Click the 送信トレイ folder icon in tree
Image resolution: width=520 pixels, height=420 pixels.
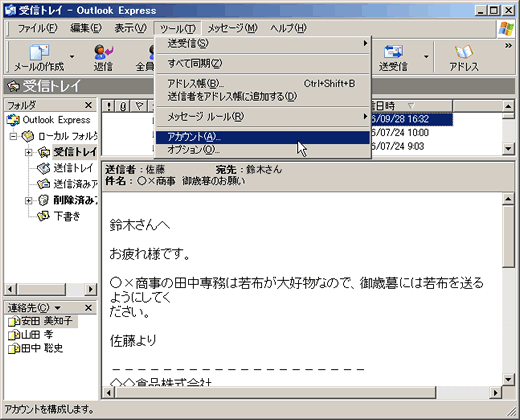click(44, 168)
